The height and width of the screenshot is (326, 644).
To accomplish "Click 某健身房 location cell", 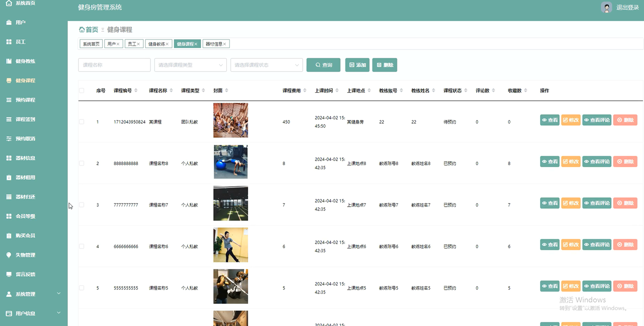I will (x=355, y=122).
